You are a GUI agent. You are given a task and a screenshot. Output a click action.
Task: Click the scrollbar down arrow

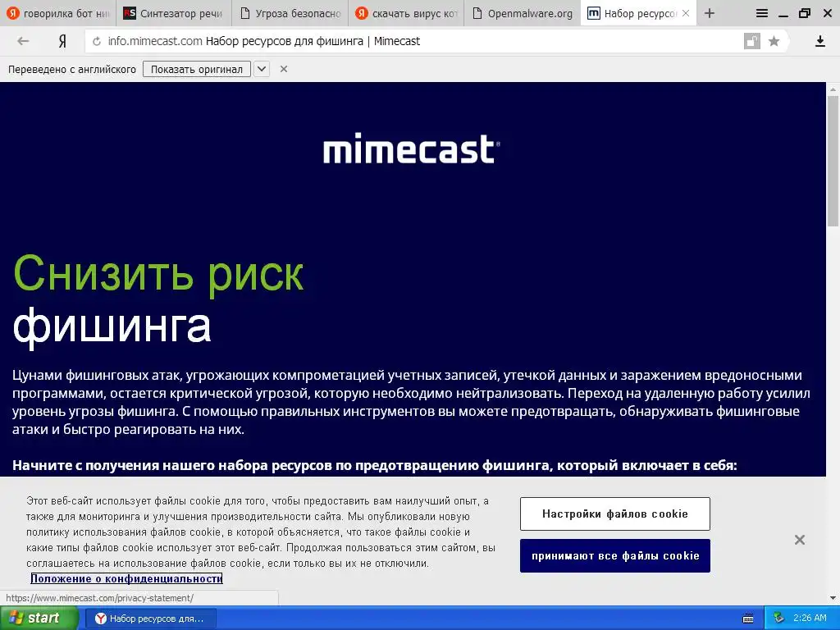pyautogui.click(x=833, y=598)
